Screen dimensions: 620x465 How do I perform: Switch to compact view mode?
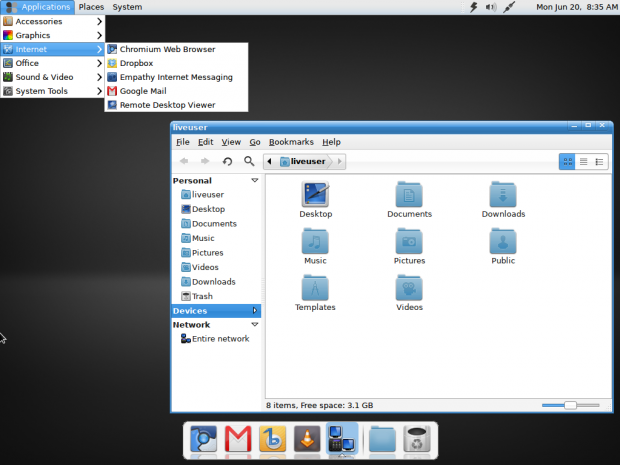point(599,161)
